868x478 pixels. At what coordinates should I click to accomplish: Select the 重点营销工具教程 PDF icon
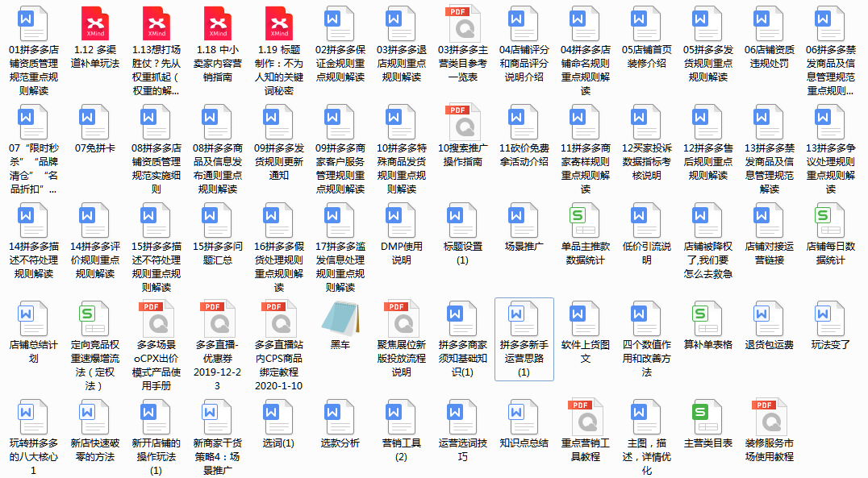point(585,418)
